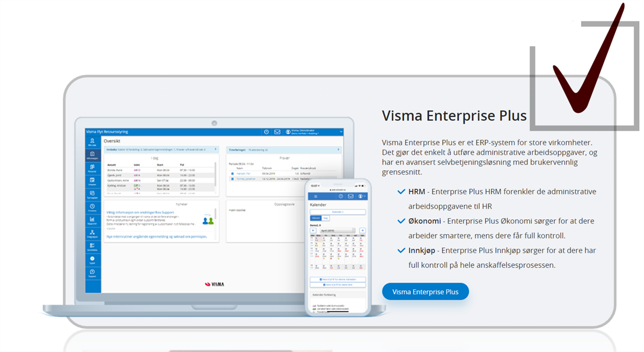Open Rapporter chart icon in sidebar
This screenshot has height=352, width=644.
click(92, 220)
